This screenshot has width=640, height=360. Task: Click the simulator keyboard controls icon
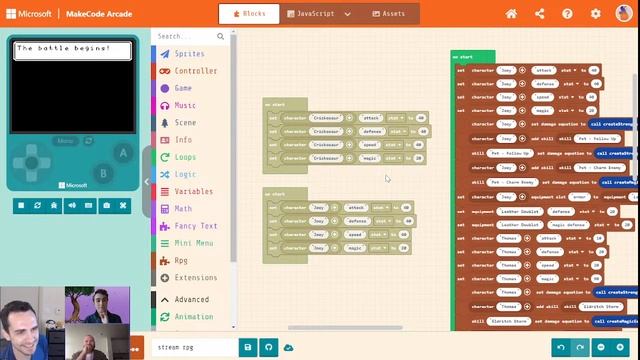89,206
